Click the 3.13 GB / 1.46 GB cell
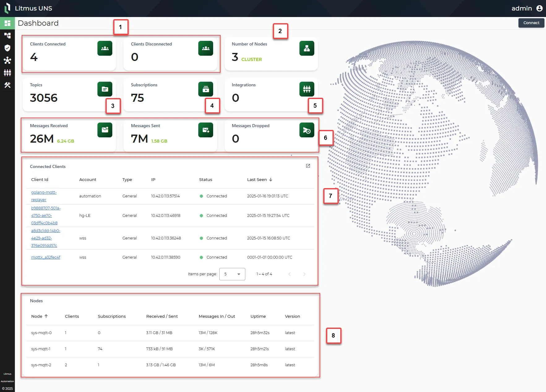The image size is (546, 392). pos(161,365)
